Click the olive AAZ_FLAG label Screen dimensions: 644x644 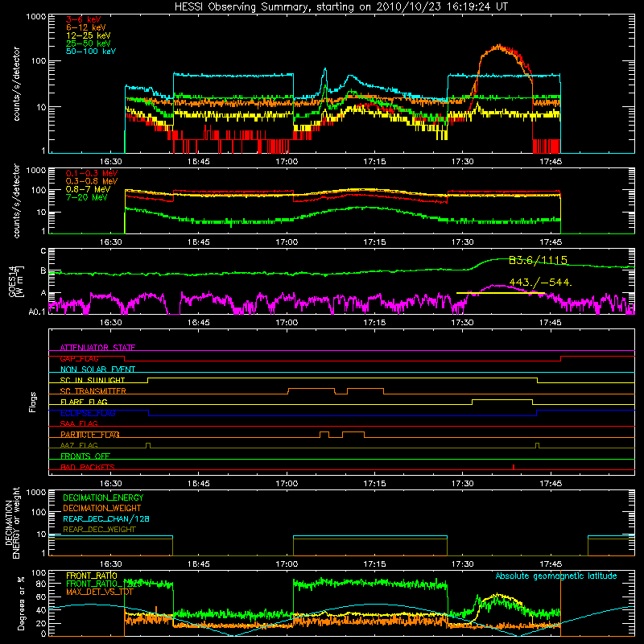click(79, 445)
